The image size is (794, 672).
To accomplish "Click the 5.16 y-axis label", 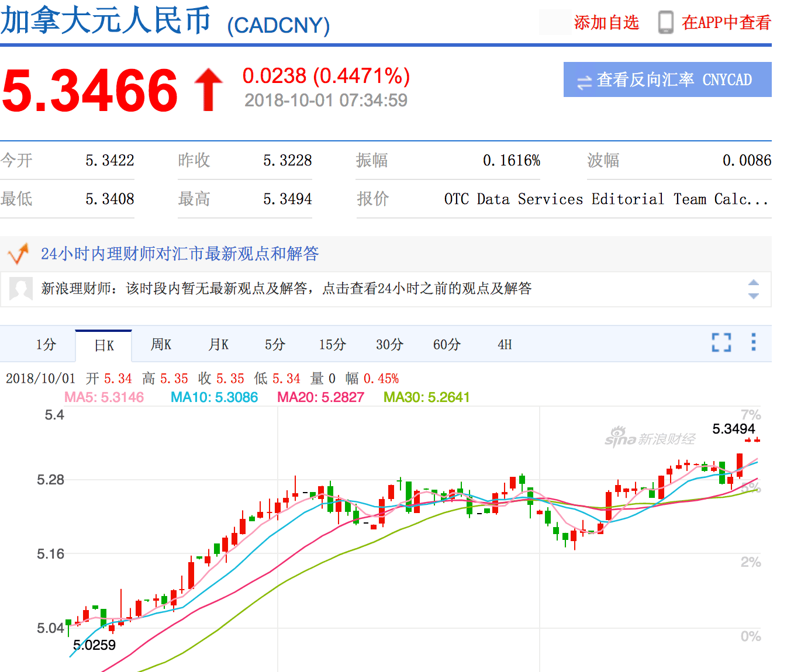I will point(50,554).
